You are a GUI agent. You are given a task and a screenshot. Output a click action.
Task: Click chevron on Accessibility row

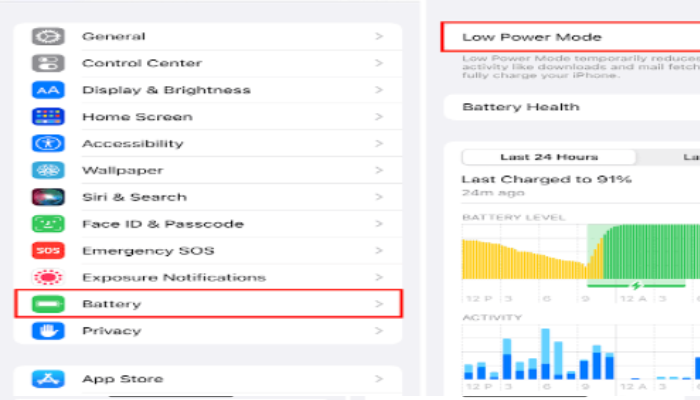pyautogui.click(x=379, y=143)
